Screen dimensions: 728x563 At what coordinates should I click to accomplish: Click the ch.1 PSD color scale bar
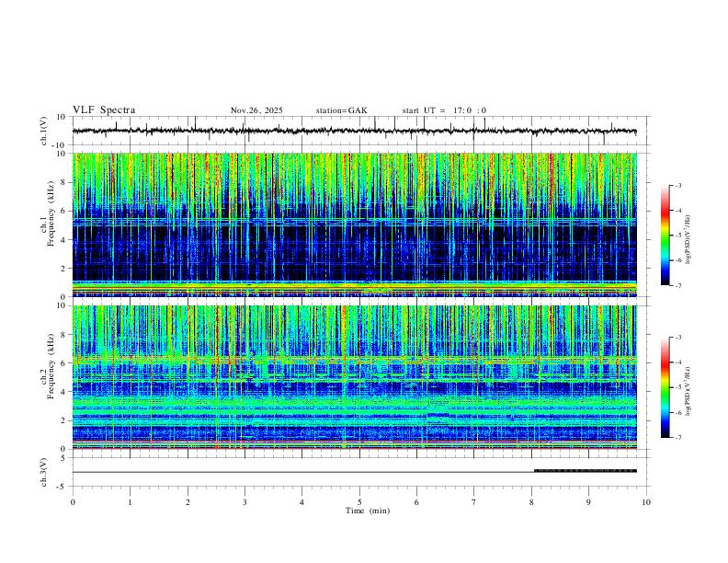click(x=665, y=236)
